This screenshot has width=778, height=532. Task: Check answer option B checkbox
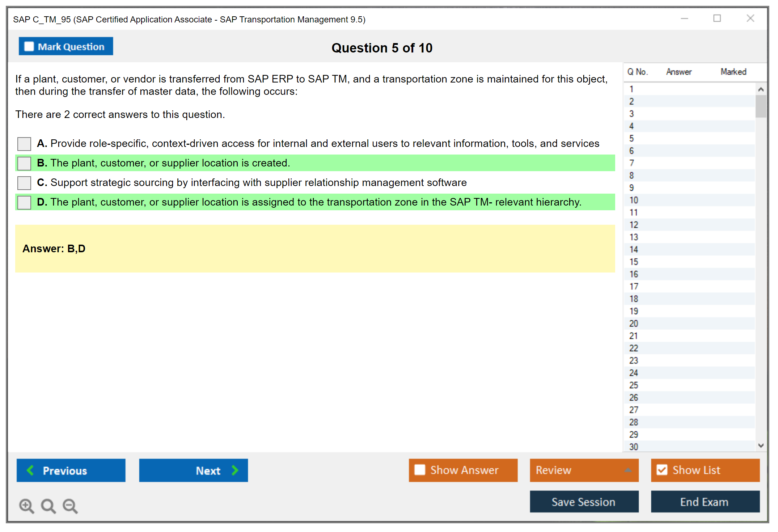pyautogui.click(x=24, y=163)
